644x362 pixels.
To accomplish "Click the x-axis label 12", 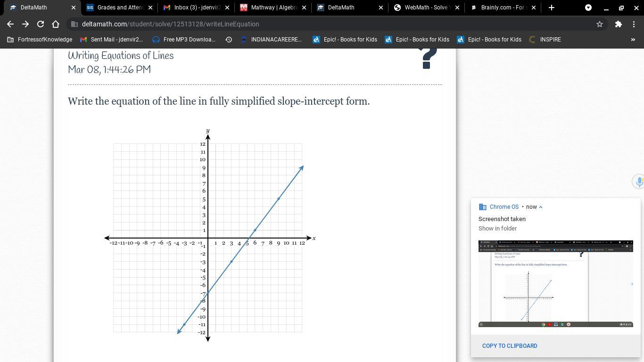I will tap(302, 243).
